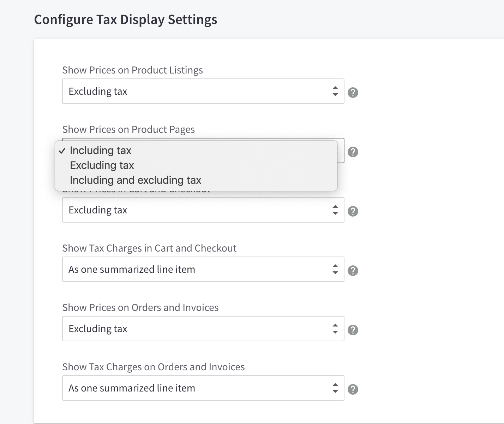Click help icon beside Show Prices on Product Pages
The image size is (504, 424).
pos(353,152)
